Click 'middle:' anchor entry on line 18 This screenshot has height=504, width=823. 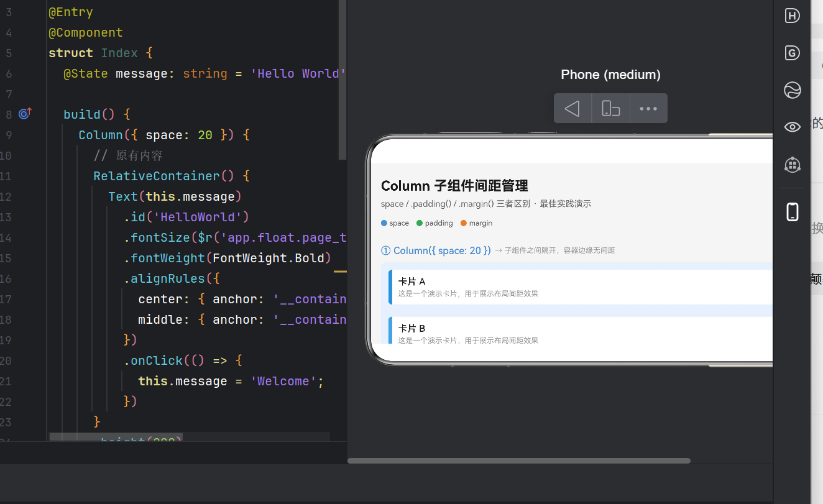[x=164, y=319]
